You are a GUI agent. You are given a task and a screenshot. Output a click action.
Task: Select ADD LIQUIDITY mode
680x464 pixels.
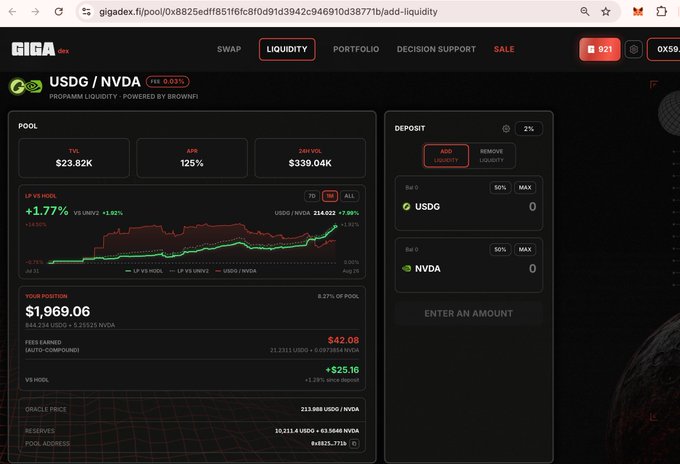pyautogui.click(x=446, y=155)
